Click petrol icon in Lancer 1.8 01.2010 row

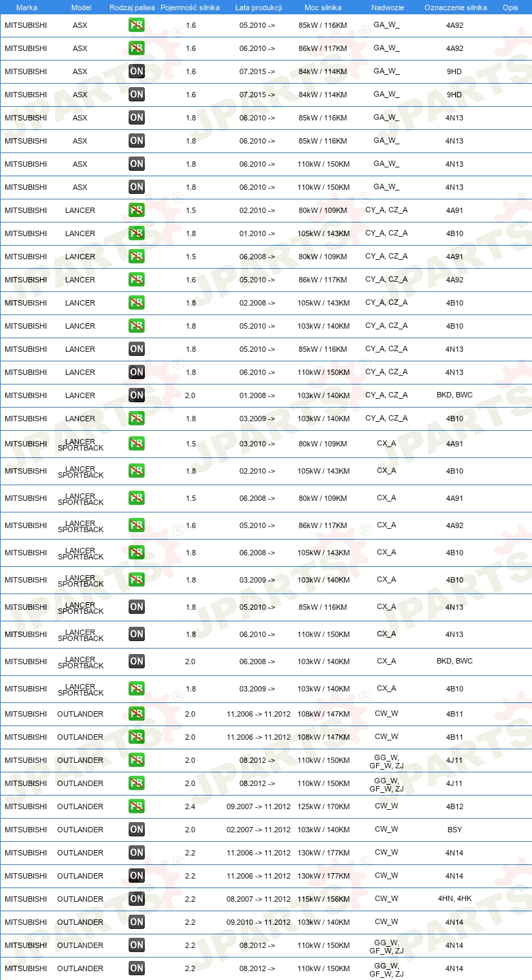tap(137, 233)
